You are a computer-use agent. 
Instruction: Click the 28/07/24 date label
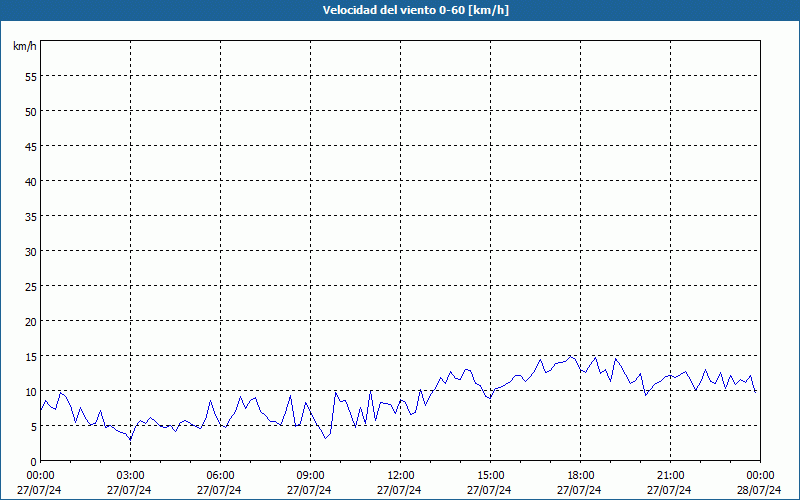click(760, 490)
